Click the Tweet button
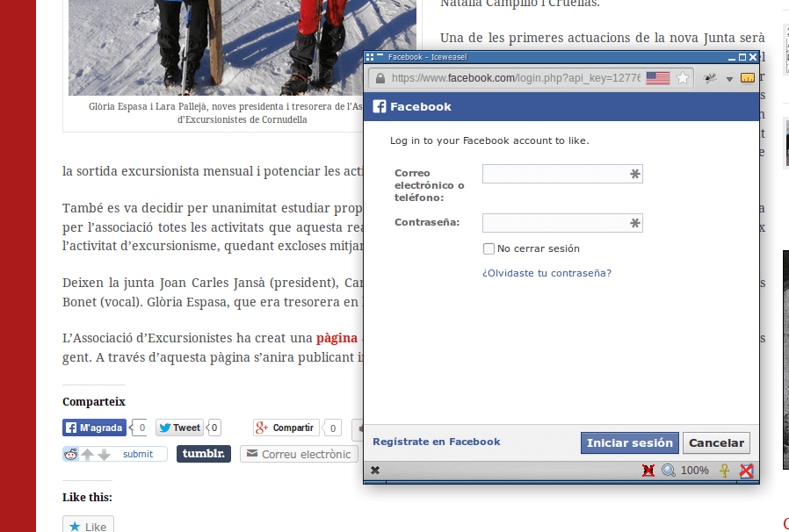The image size is (789, 532). [179, 428]
